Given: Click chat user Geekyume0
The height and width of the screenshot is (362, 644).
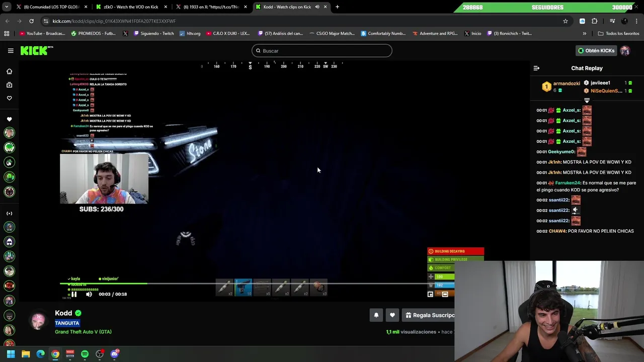Looking at the screenshot, I should pos(561,152).
